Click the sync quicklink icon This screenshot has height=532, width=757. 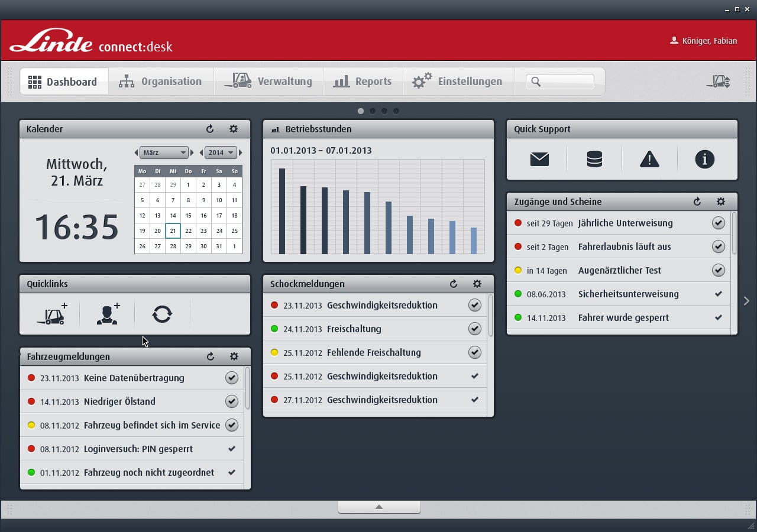(x=162, y=314)
